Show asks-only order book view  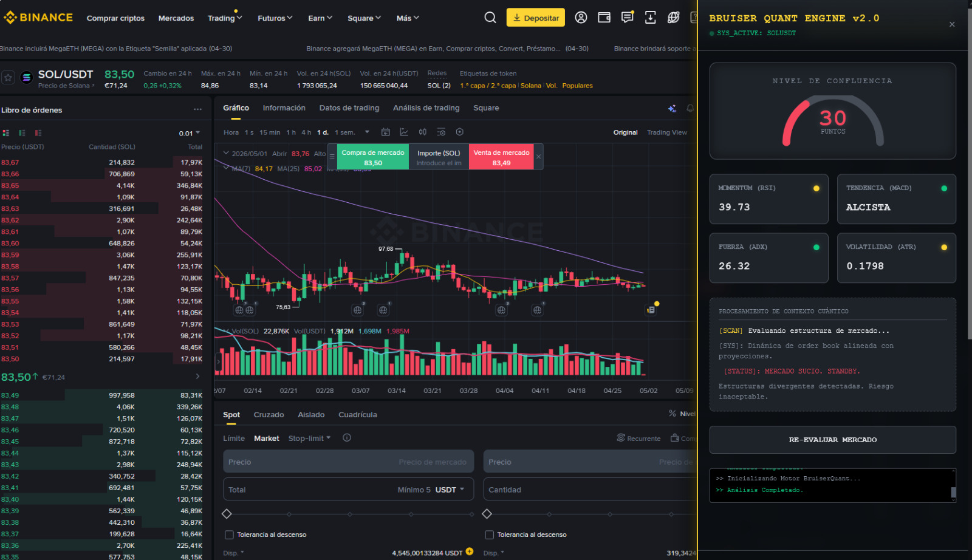click(38, 133)
